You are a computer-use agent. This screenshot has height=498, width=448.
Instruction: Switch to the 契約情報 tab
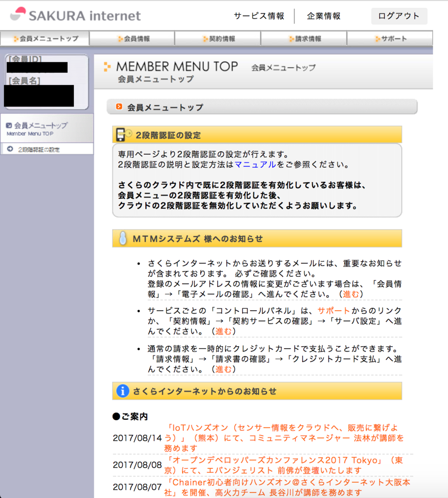[x=218, y=38]
